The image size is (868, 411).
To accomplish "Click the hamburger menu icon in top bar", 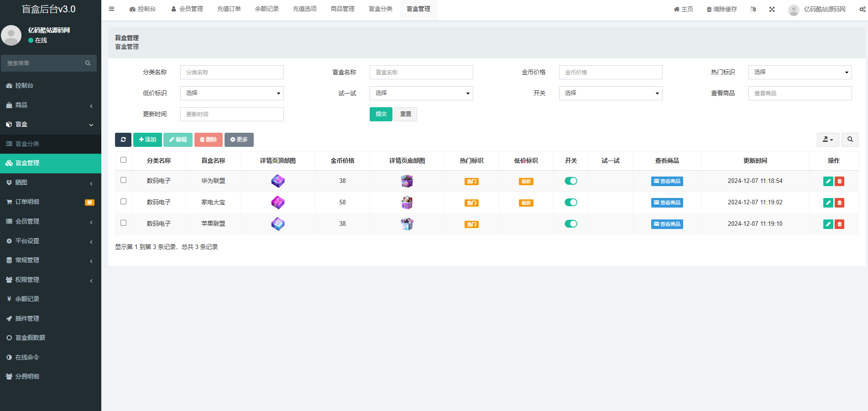I will coord(112,9).
